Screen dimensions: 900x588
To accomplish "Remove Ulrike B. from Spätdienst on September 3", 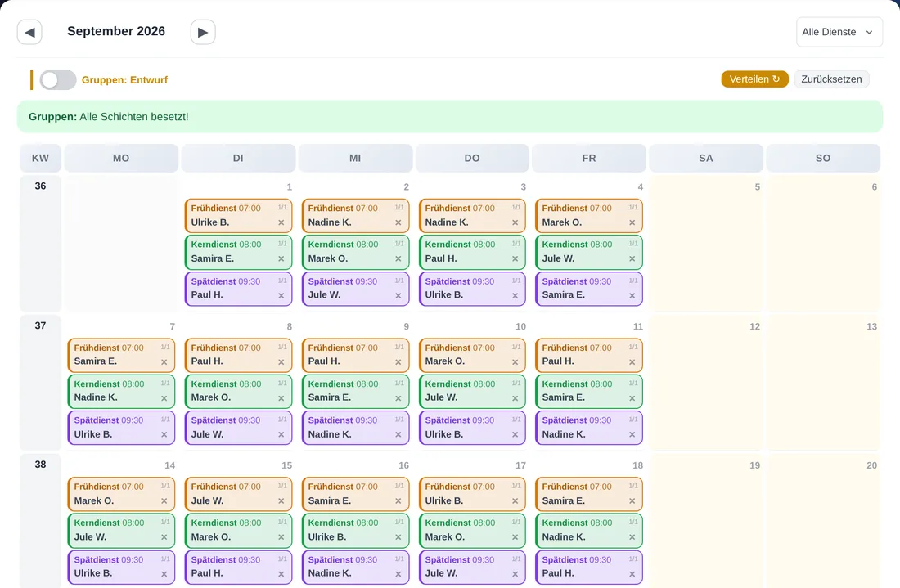I will click(x=515, y=295).
